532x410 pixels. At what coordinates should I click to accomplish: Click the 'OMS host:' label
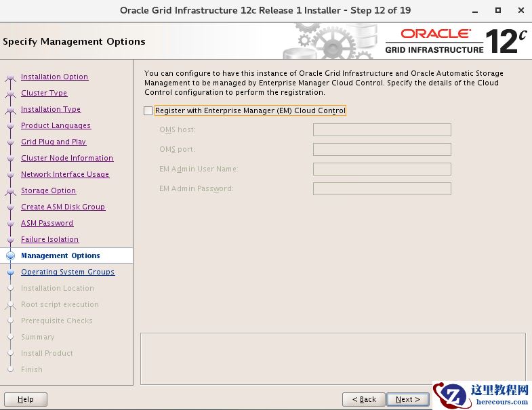[178, 129]
